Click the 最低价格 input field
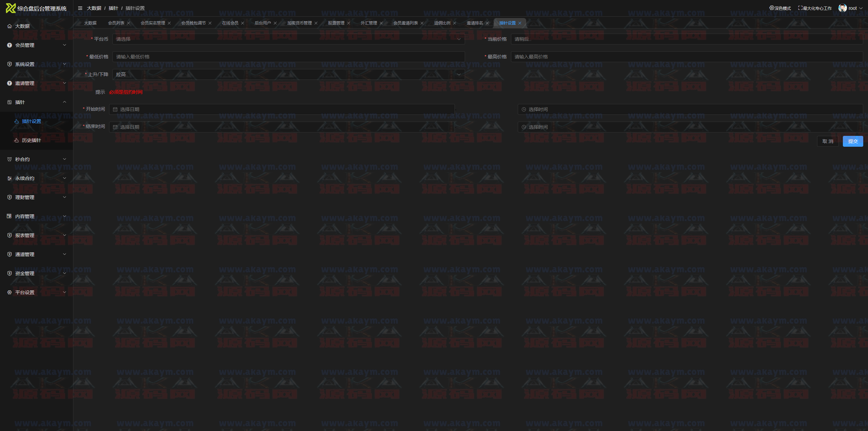This screenshot has width=868, height=431. (x=288, y=57)
